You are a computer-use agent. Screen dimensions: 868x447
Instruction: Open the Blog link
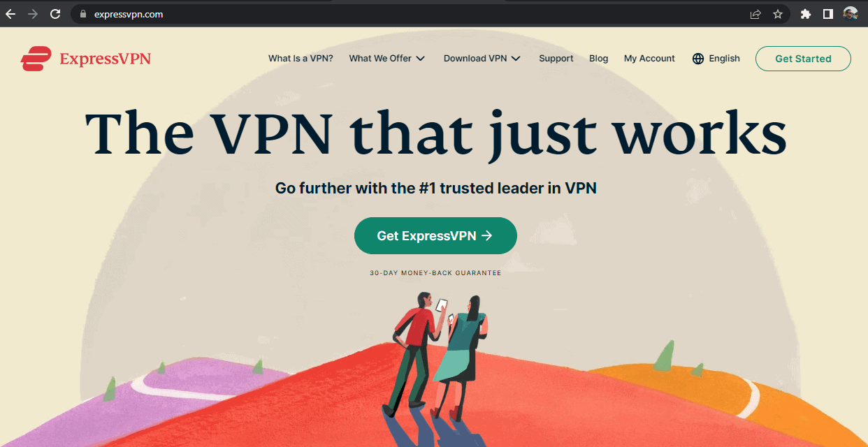coord(599,59)
